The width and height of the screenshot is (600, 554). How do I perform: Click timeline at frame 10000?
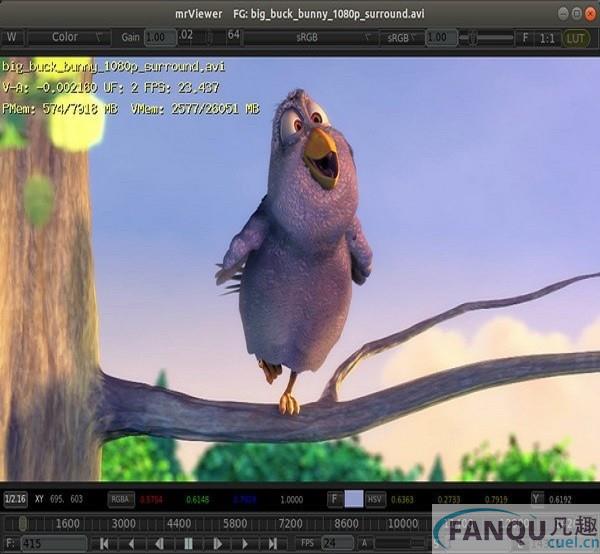(403, 523)
